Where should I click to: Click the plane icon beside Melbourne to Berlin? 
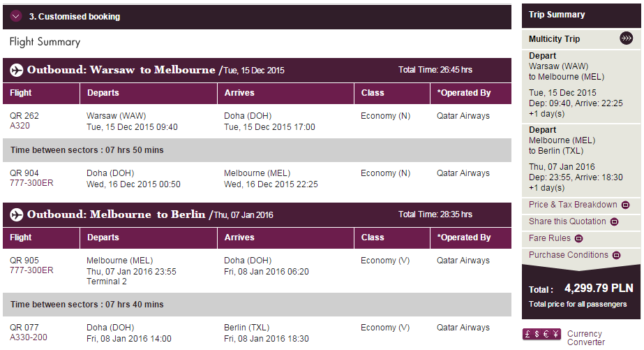pos(17,214)
